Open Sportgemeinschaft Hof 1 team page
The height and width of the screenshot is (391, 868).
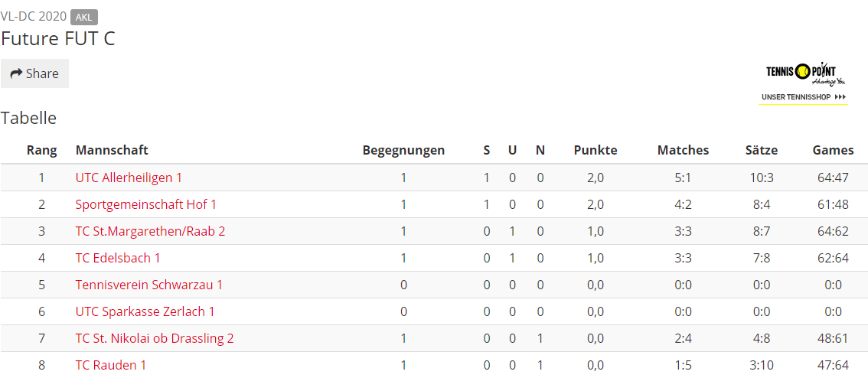(x=145, y=204)
